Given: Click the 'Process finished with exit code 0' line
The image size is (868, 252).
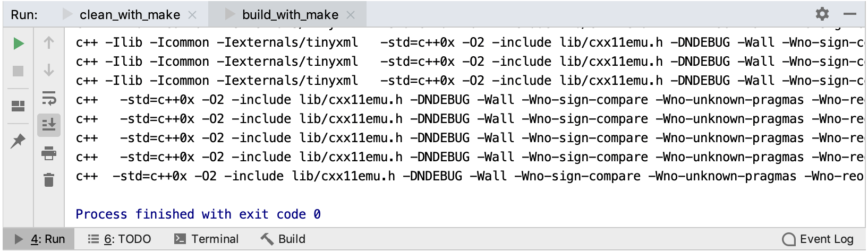Looking at the screenshot, I should [198, 214].
